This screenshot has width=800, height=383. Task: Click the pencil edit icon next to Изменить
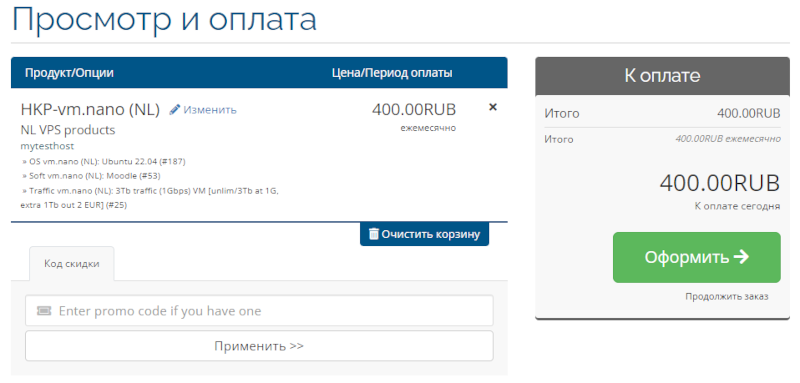[175, 110]
